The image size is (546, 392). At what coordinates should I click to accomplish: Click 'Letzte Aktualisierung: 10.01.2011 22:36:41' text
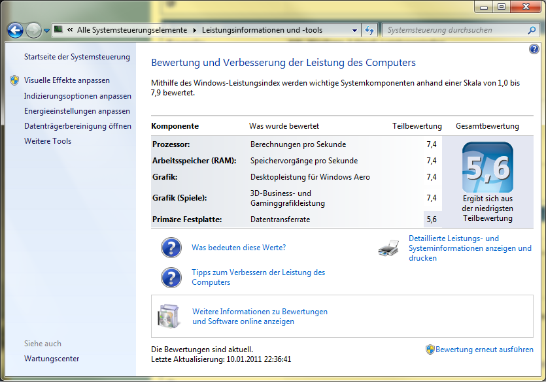pyautogui.click(x=221, y=359)
